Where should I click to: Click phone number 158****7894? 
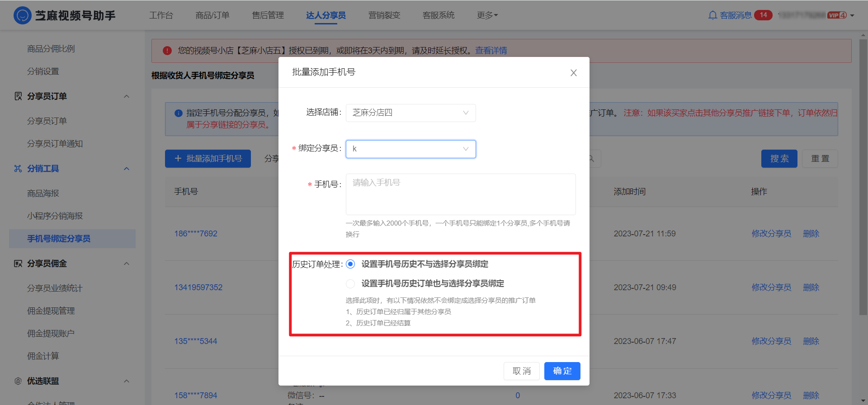click(196, 396)
